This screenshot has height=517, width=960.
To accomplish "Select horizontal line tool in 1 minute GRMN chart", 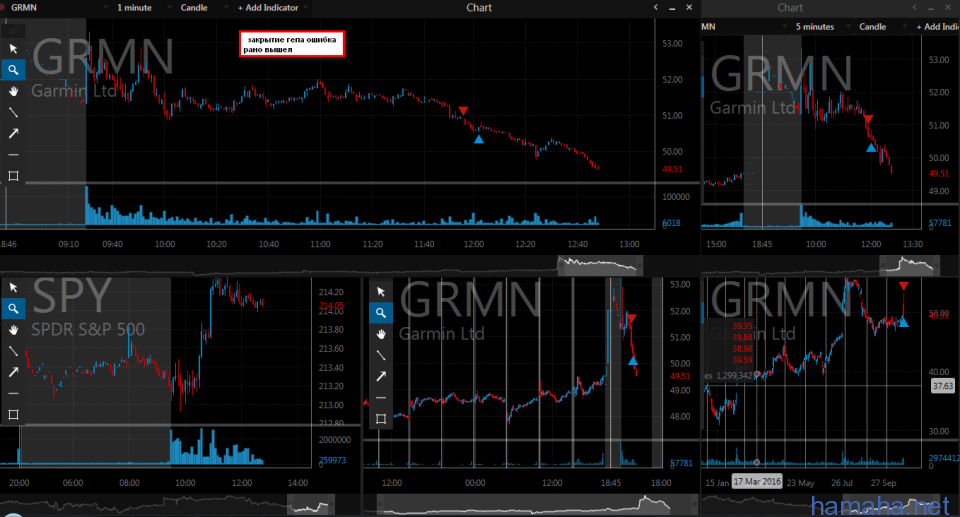I will point(13,155).
